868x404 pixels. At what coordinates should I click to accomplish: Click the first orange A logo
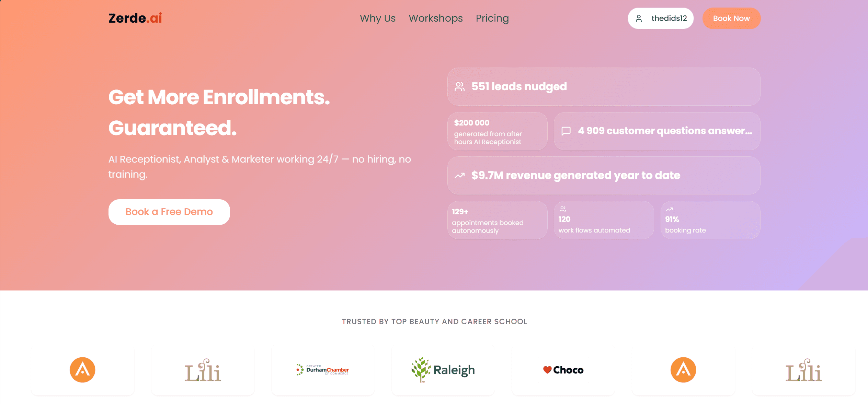[x=82, y=370]
